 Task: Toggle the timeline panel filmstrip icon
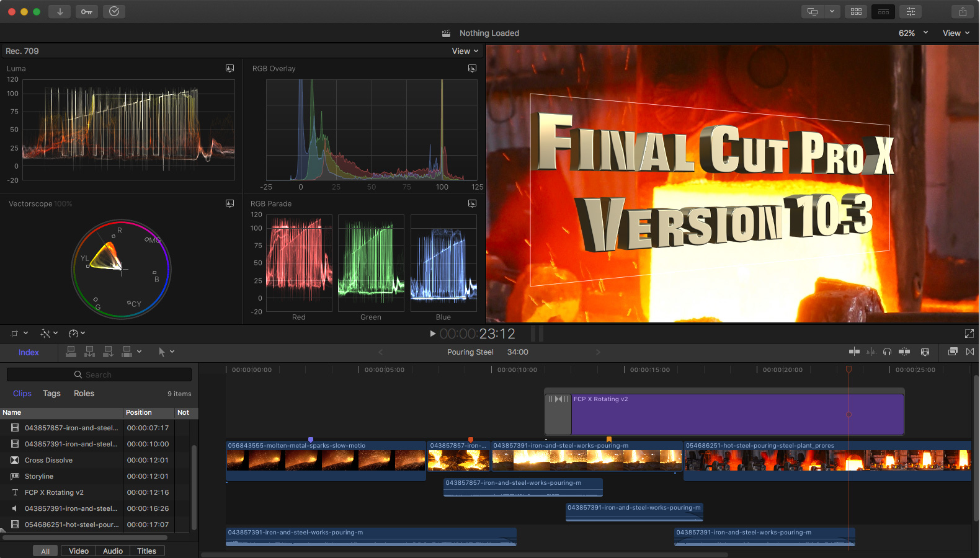coord(883,11)
